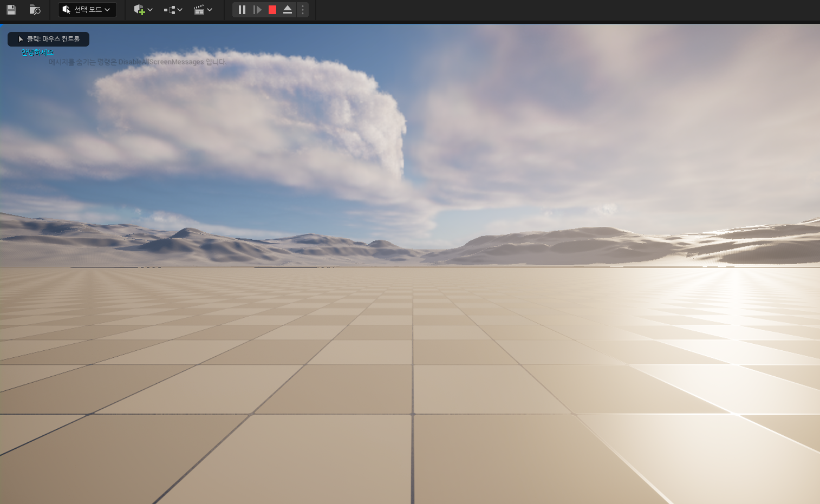
Task: Open the Blueprints node-graph dropdown
Action: tap(173, 10)
